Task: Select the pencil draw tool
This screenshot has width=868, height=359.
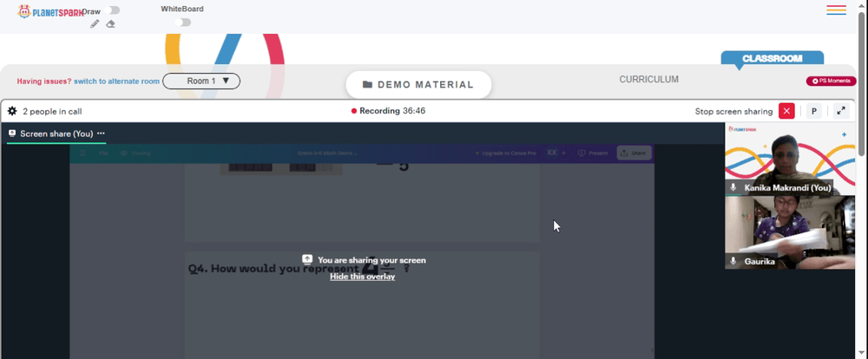Action: (95, 23)
